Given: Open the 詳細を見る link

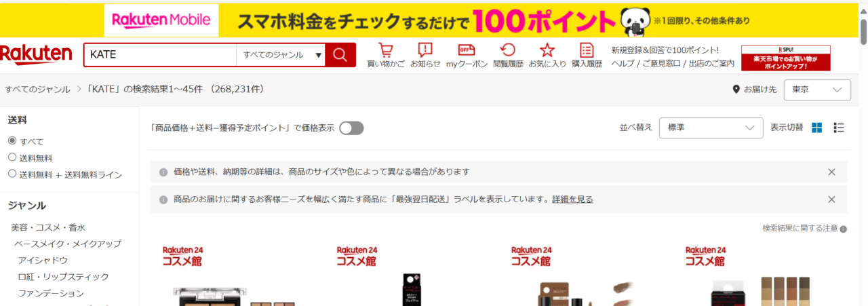Looking at the screenshot, I should [572, 199].
